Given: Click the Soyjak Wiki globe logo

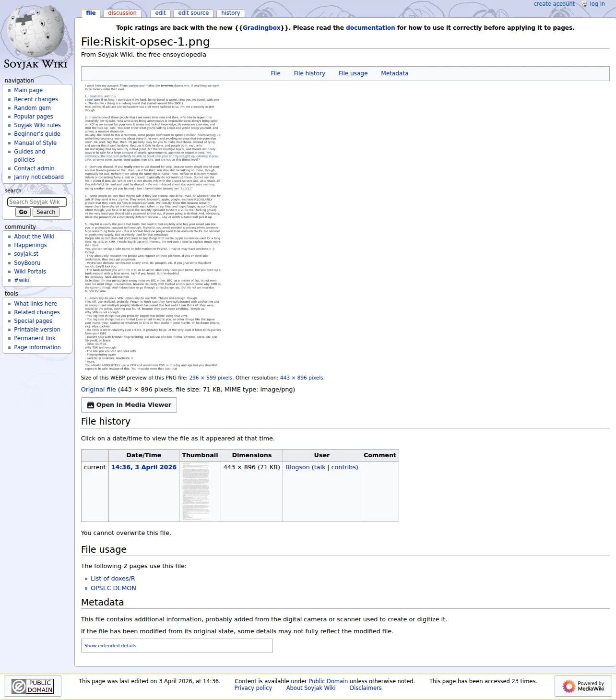Looking at the screenshot, I should pos(36,37).
